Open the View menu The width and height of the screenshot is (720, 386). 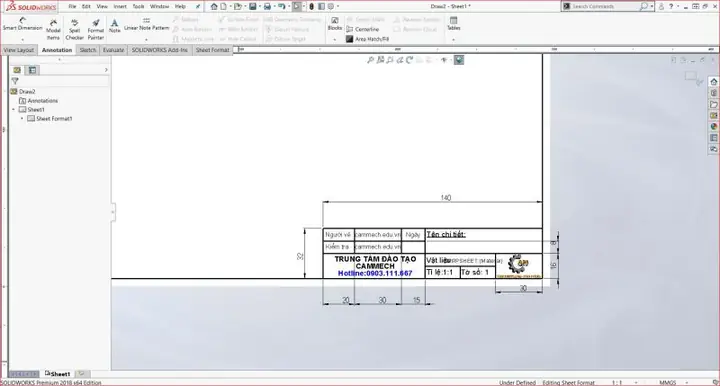(102, 6)
